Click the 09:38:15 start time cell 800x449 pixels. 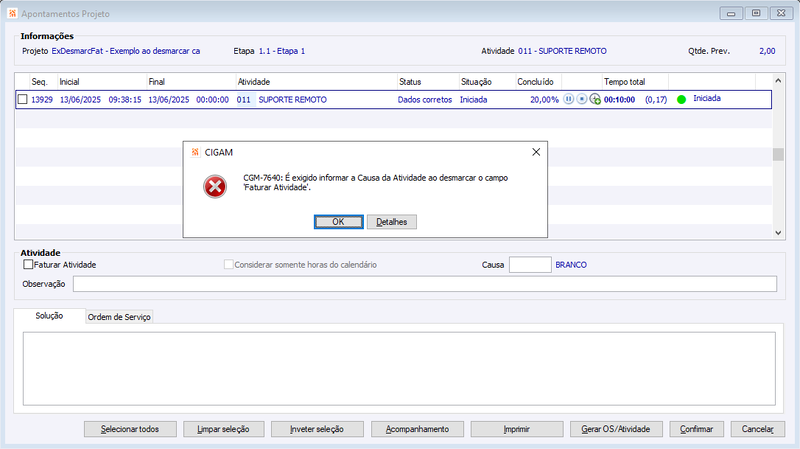[x=125, y=99]
